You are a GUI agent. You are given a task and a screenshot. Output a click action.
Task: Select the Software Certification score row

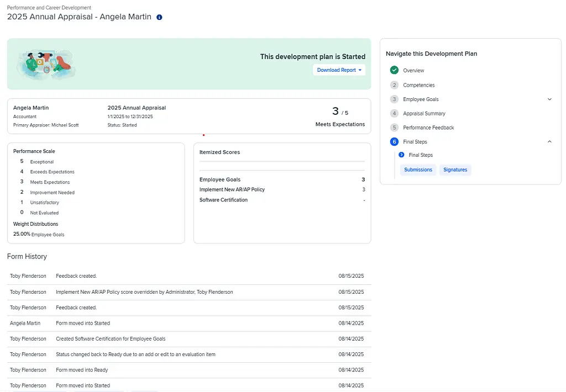click(x=223, y=200)
